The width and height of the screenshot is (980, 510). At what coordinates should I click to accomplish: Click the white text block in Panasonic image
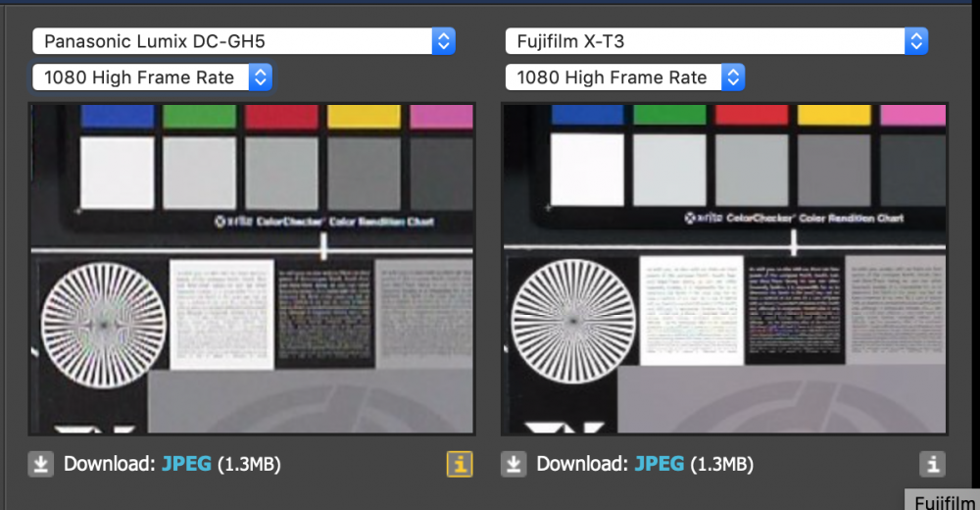(x=220, y=314)
